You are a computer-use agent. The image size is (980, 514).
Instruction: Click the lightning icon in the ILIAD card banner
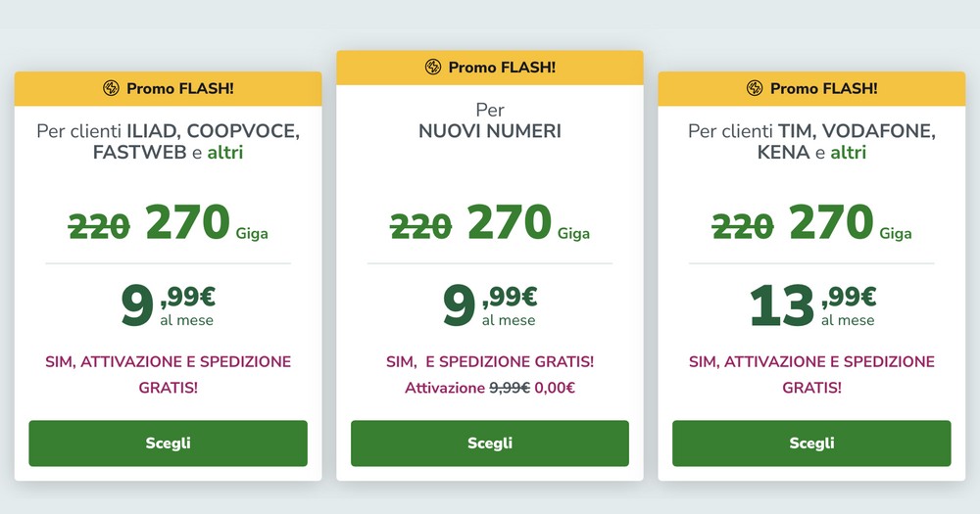point(111,88)
